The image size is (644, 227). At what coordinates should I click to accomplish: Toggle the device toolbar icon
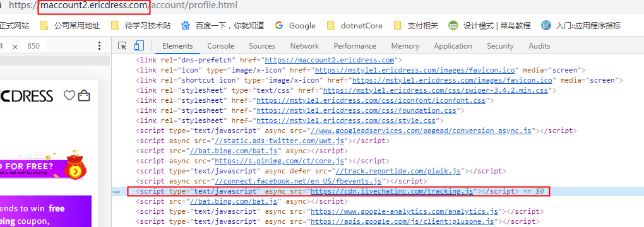tap(140, 46)
